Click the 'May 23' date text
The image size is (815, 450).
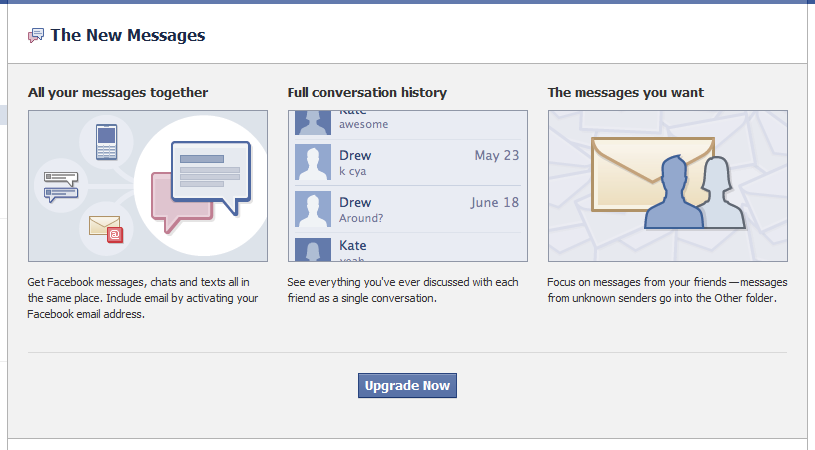(497, 155)
